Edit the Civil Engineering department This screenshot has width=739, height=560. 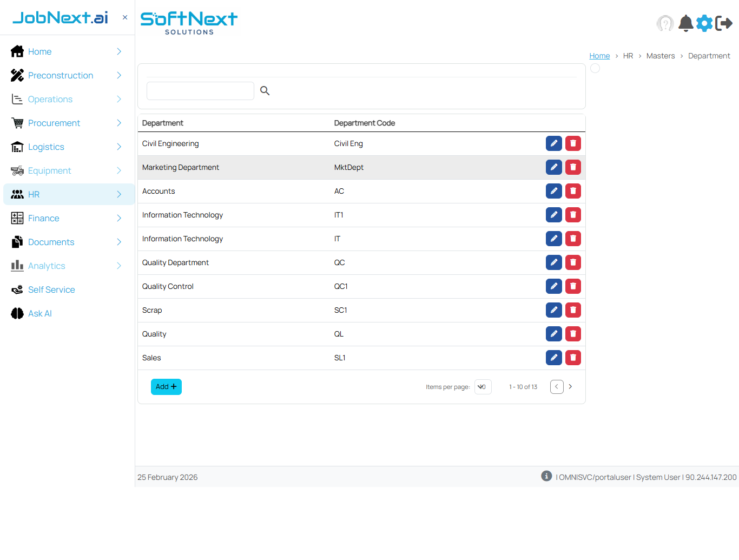click(553, 143)
